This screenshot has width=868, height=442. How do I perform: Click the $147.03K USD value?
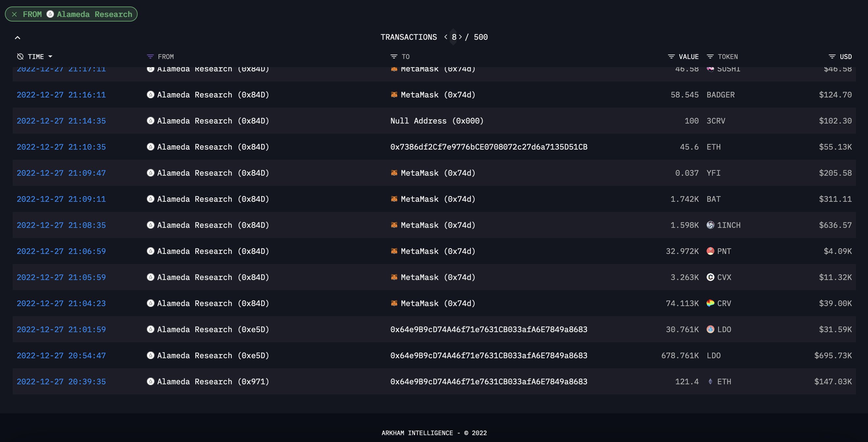[833, 382]
